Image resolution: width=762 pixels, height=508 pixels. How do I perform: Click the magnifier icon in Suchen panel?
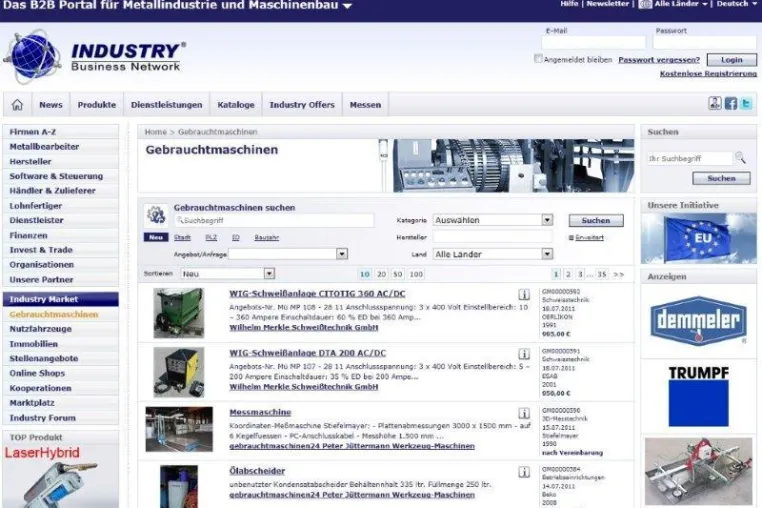pyautogui.click(x=740, y=158)
